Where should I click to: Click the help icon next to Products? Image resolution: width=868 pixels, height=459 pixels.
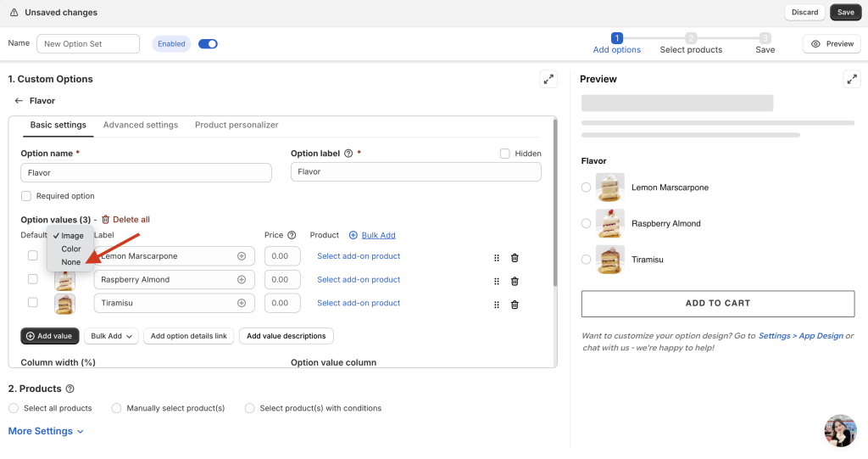[x=70, y=389]
